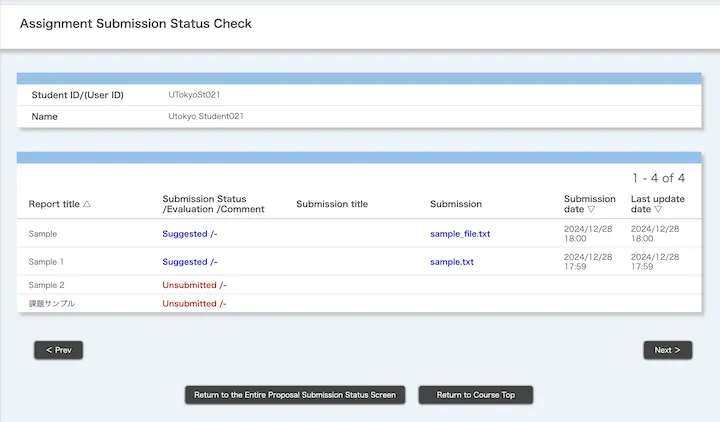The height and width of the screenshot is (422, 720).
Task: Return to the Entire Proposal Submission Status Screen
Action: click(295, 395)
